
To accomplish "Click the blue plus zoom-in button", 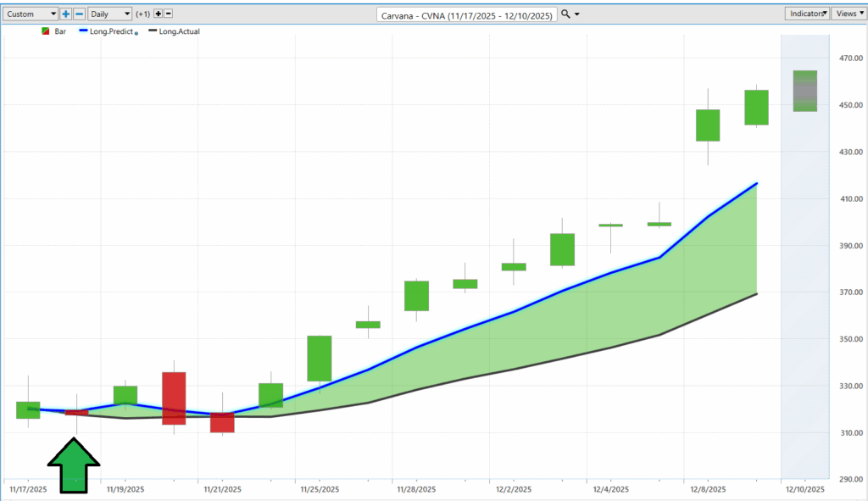I will click(66, 14).
